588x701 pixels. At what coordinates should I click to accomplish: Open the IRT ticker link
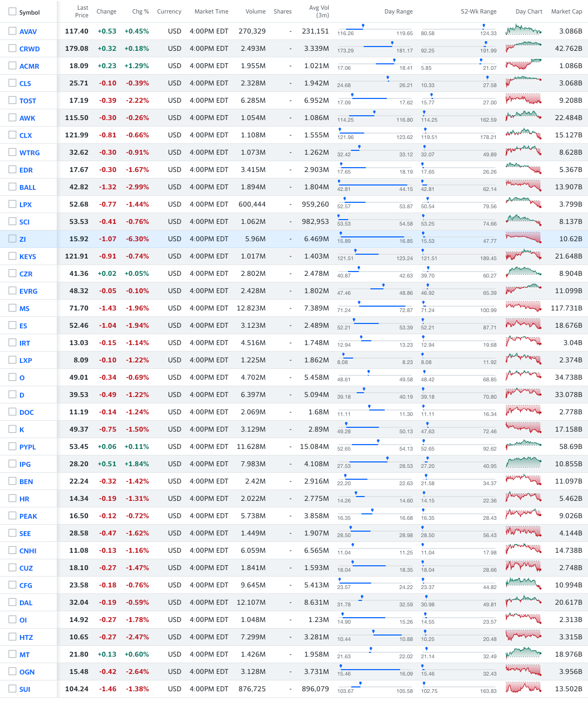25,343
